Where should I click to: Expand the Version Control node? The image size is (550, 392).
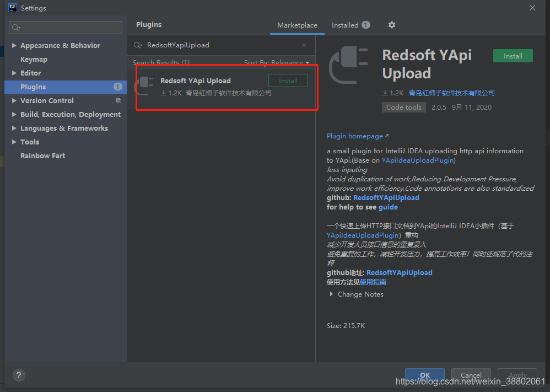(x=14, y=100)
